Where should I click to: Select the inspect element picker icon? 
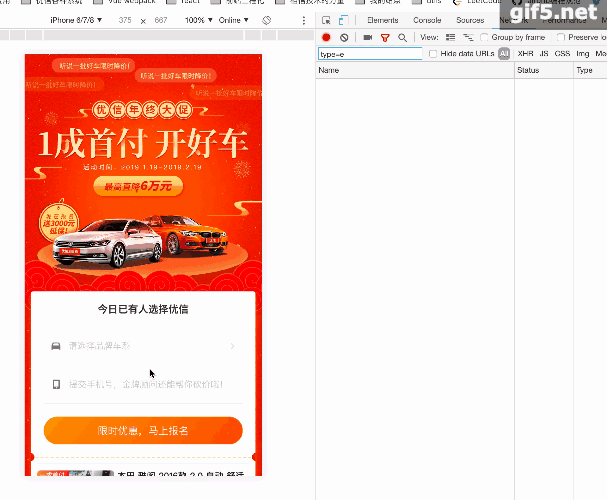[x=326, y=20]
